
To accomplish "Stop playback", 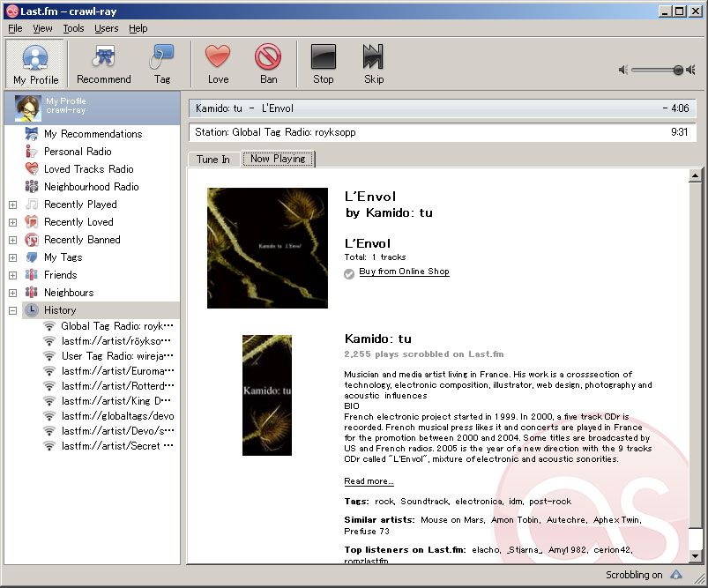I will click(x=324, y=63).
